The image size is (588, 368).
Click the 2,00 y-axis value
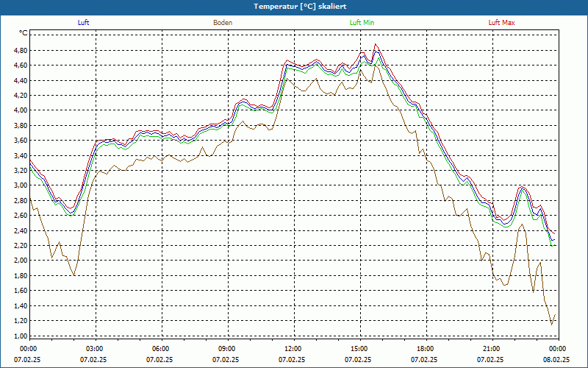pyautogui.click(x=21, y=261)
